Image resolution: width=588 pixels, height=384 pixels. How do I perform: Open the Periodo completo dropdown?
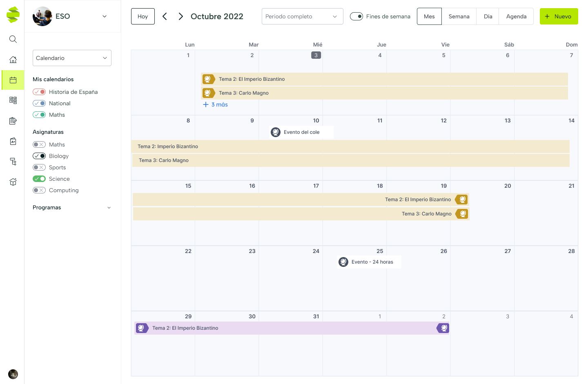tap(302, 16)
